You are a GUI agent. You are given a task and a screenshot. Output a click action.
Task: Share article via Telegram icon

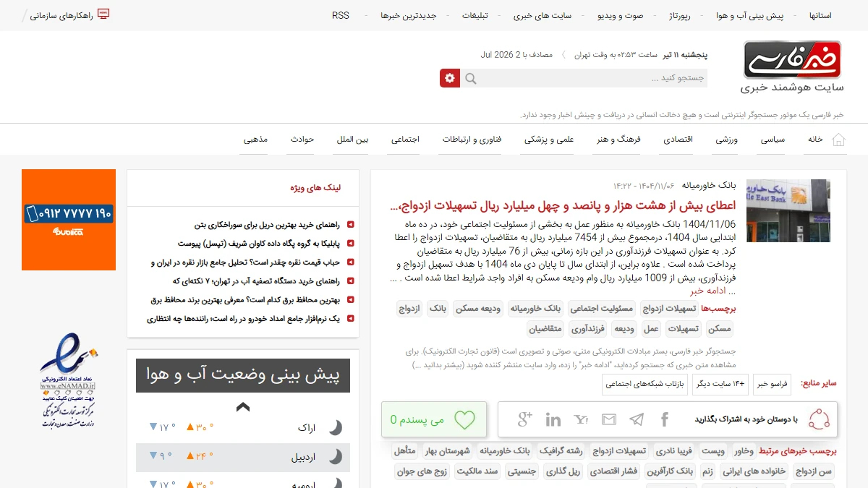[637, 419]
